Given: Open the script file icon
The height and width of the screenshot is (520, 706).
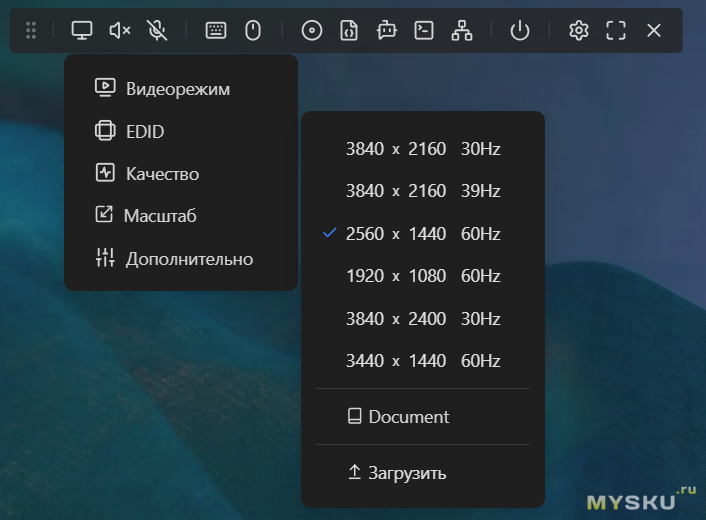Looking at the screenshot, I should tap(349, 31).
